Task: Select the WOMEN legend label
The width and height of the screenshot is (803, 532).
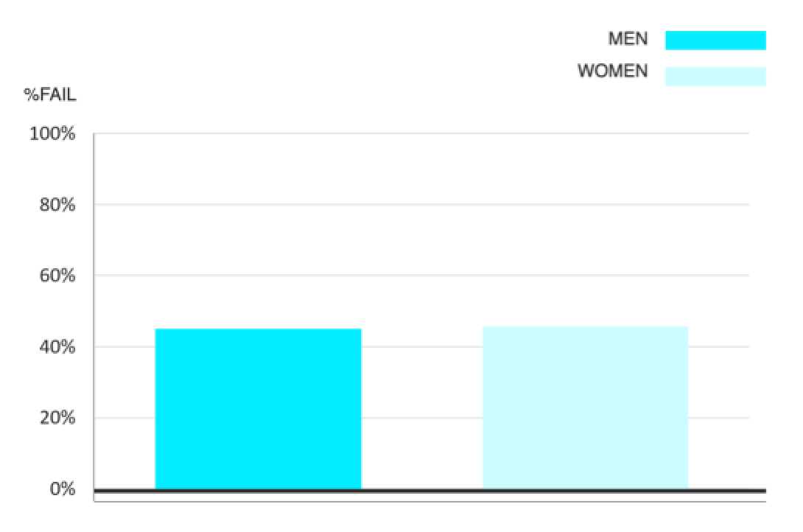Action: (612, 71)
